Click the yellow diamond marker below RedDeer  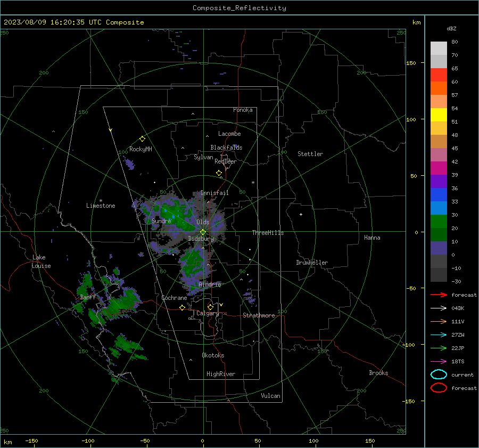pos(219,173)
